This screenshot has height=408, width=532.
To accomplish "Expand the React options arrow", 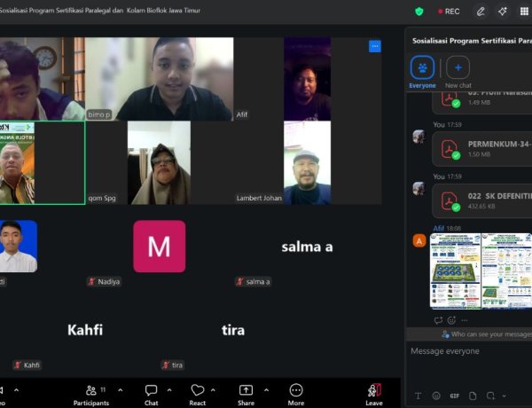I will click(213, 390).
